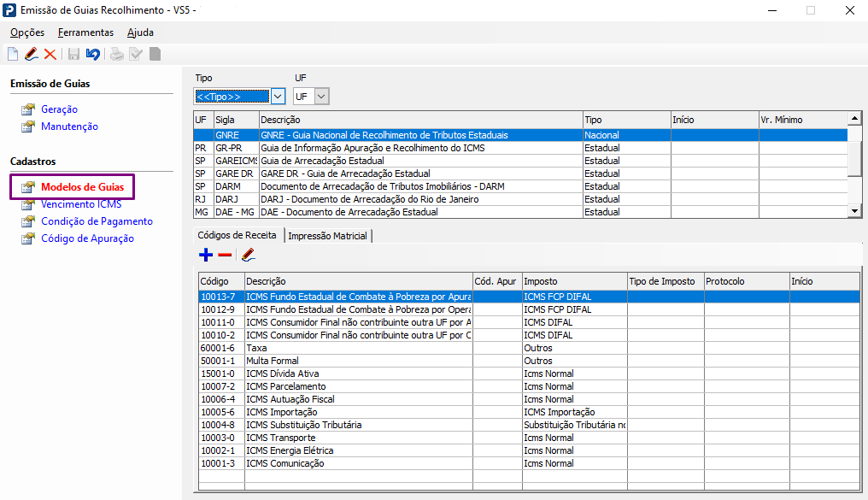Click the Tipo de Imposto column header
The height and width of the screenshot is (500, 868).
pos(666,281)
